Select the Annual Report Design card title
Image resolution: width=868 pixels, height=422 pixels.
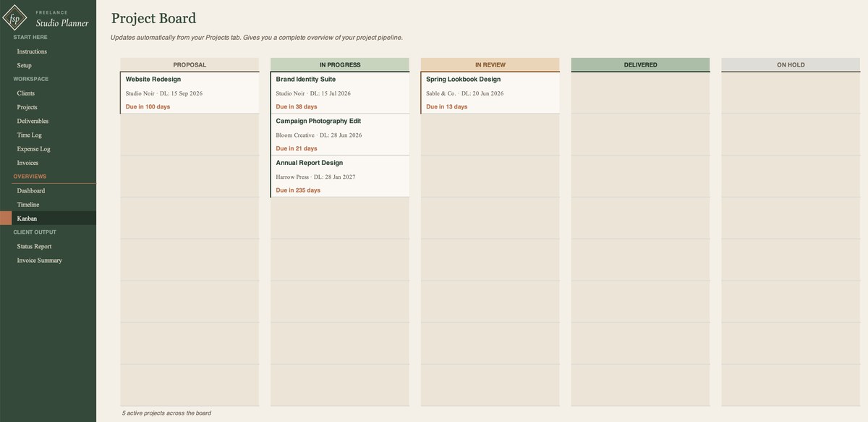coord(310,163)
